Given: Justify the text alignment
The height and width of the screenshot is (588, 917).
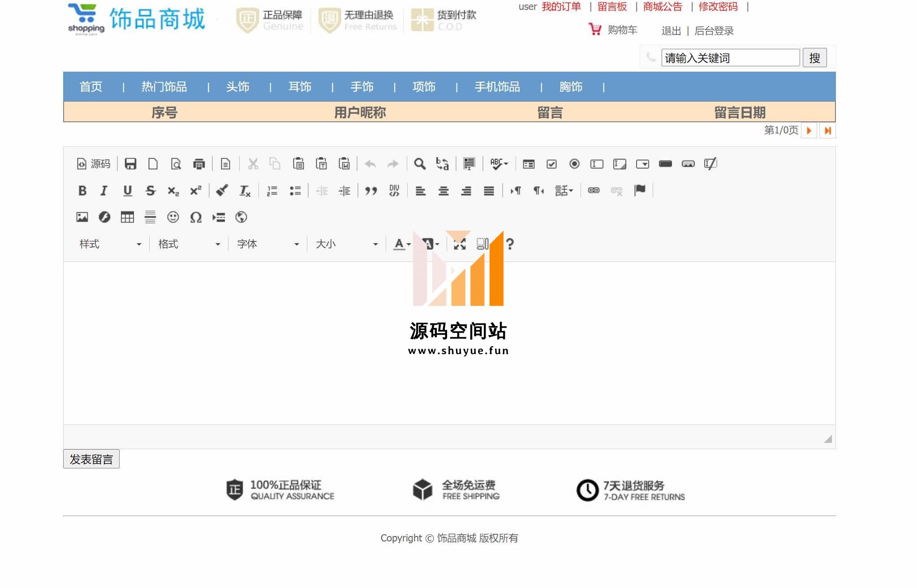Looking at the screenshot, I should [x=489, y=191].
